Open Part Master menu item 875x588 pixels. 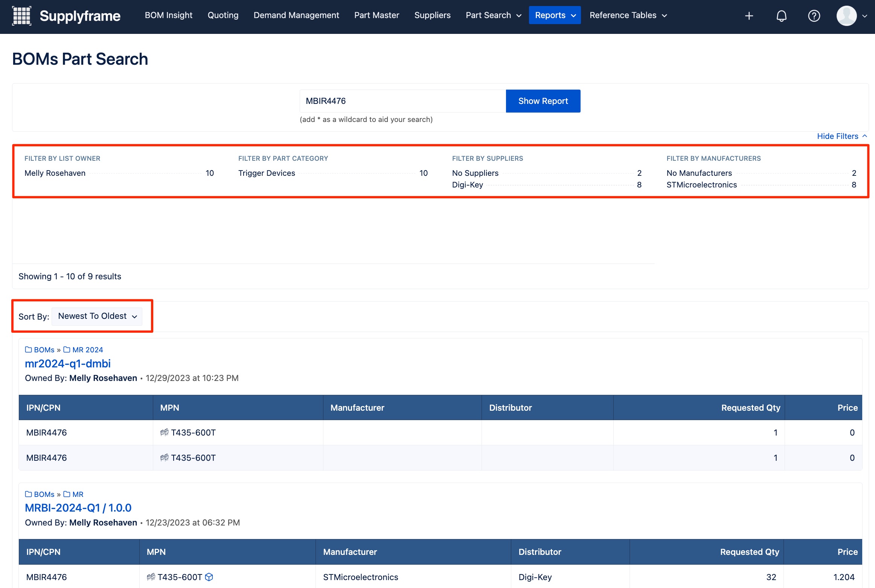(x=377, y=15)
